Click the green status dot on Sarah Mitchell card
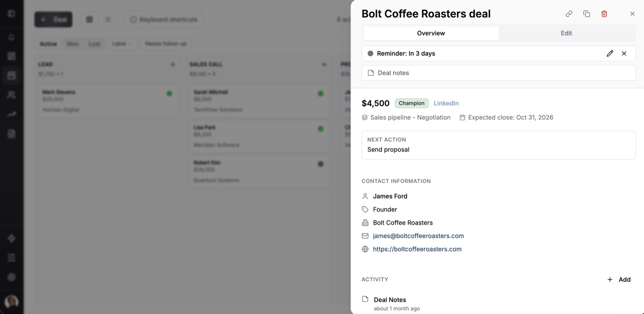Image resolution: width=644 pixels, height=314 pixels. pyautogui.click(x=321, y=94)
